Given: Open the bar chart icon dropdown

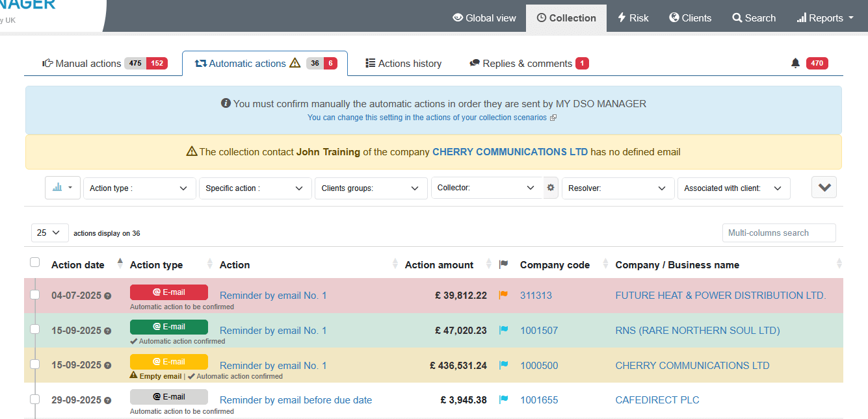Looking at the screenshot, I should click(x=62, y=188).
